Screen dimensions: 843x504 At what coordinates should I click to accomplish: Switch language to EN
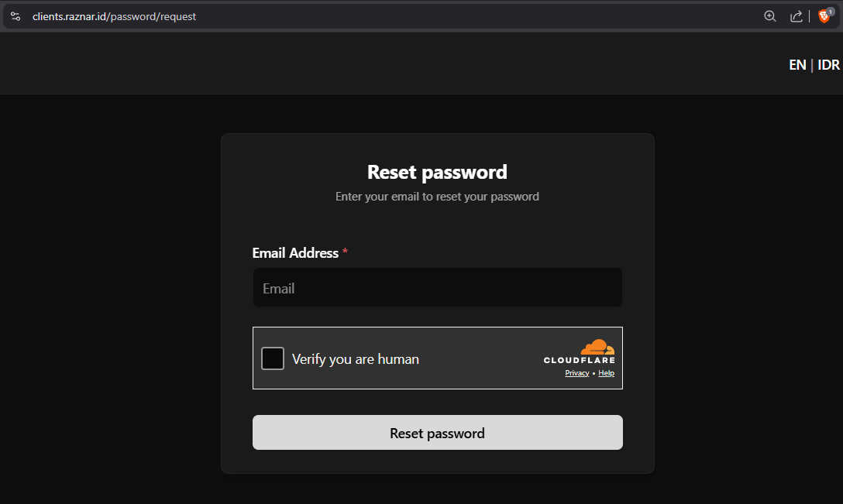(797, 65)
